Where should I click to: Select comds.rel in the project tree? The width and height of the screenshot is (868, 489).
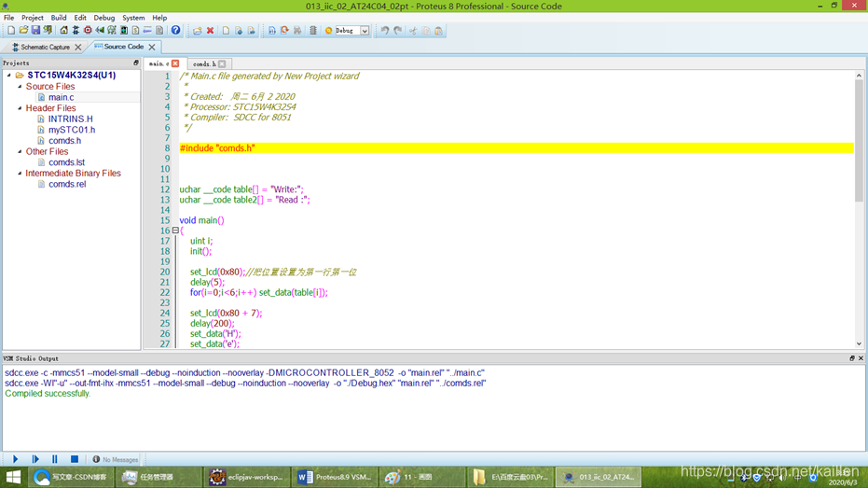coord(67,184)
